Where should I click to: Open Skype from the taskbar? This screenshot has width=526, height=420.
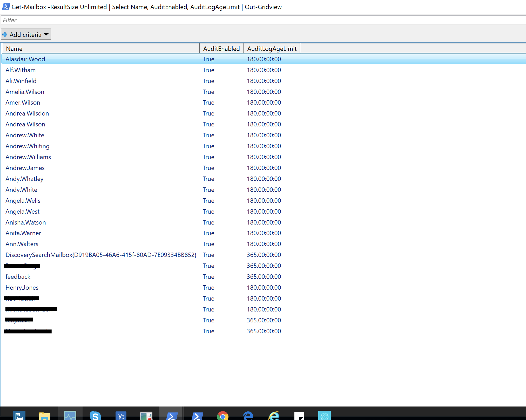95,415
